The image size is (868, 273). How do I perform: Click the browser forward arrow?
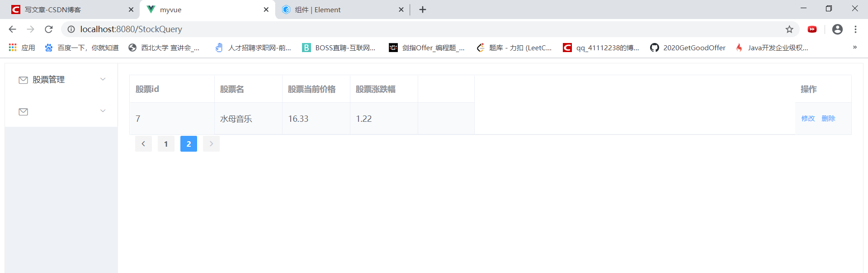(x=30, y=29)
